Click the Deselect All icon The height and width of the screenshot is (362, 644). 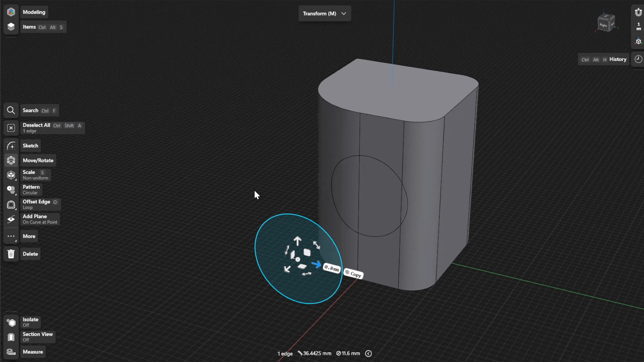point(11,128)
